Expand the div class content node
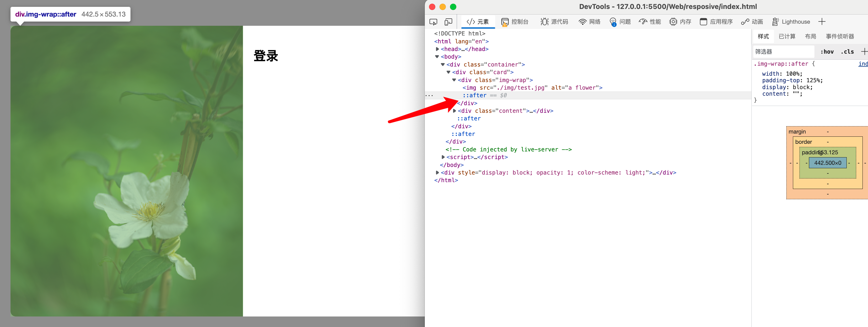This screenshot has height=327, width=868. tap(454, 111)
